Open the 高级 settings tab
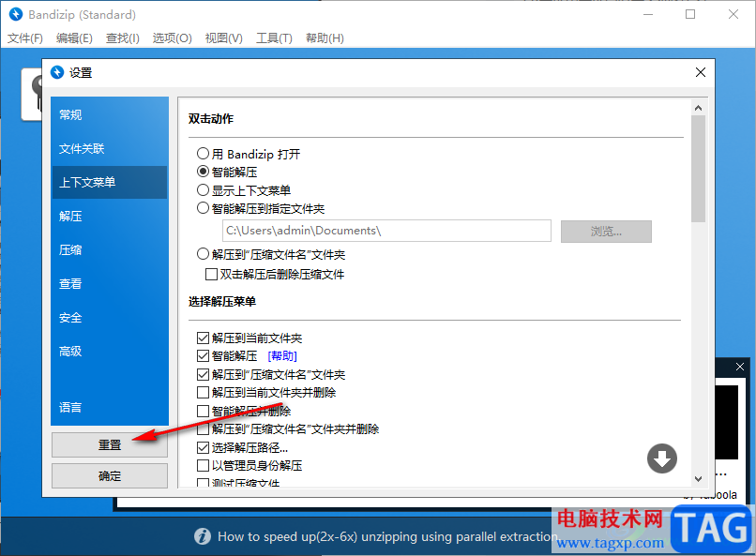 pos(110,352)
